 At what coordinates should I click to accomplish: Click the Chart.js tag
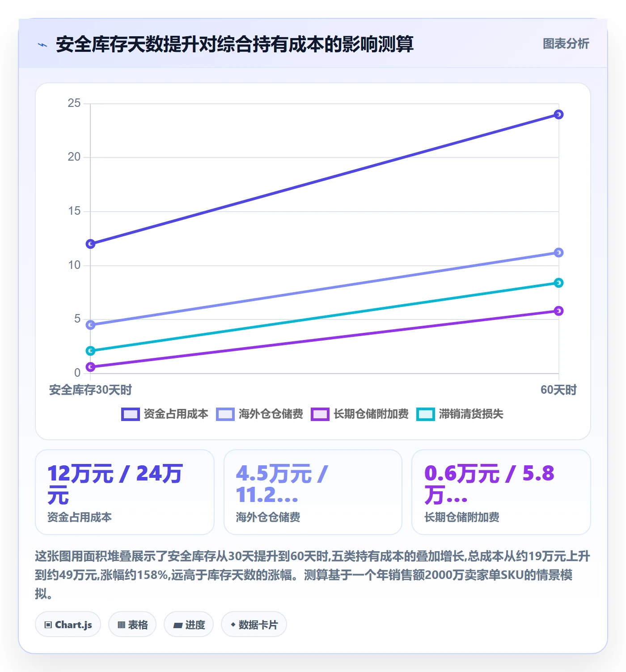tap(68, 625)
